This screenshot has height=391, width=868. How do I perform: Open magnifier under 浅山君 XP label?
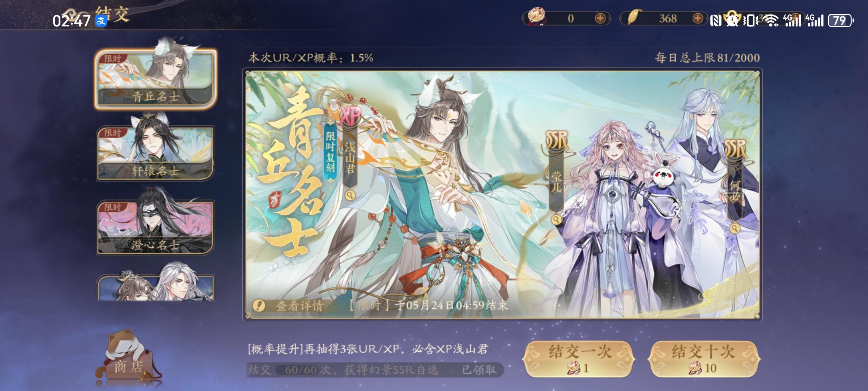pyautogui.click(x=350, y=195)
